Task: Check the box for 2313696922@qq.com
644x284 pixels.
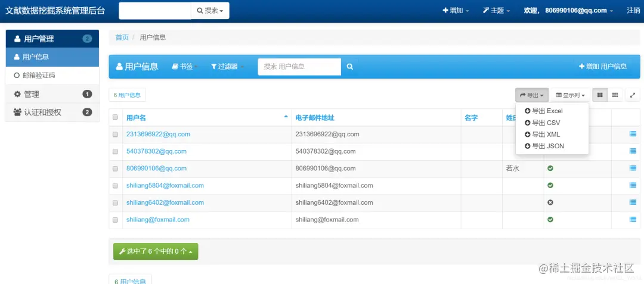Action: point(116,135)
